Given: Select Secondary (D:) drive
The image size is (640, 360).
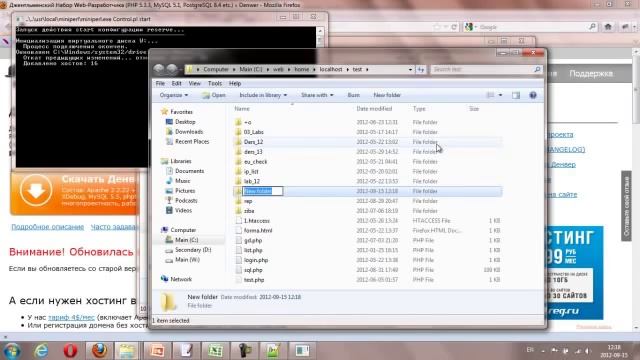Looking at the screenshot, I should [x=193, y=250].
